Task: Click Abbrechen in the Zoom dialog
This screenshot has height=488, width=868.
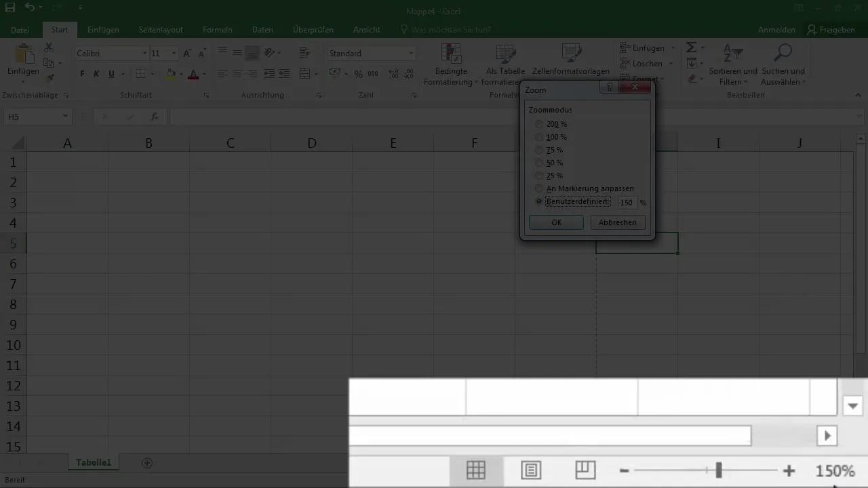Action: pos(618,222)
